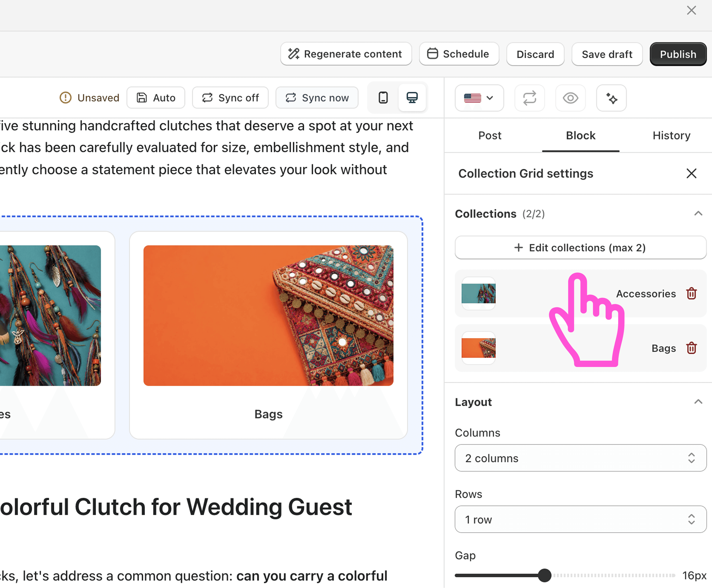The width and height of the screenshot is (712, 588).
Task: Toggle the Sync off button
Action: 230,98
